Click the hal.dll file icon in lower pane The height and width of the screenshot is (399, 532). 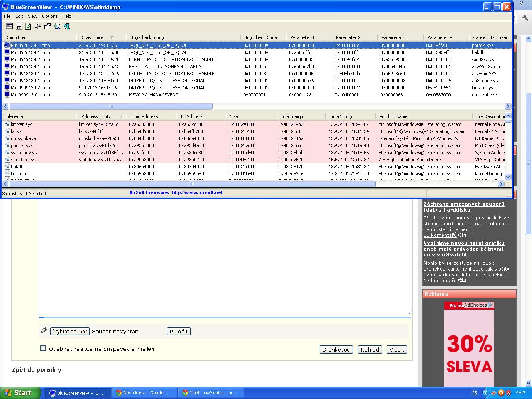tap(7, 167)
